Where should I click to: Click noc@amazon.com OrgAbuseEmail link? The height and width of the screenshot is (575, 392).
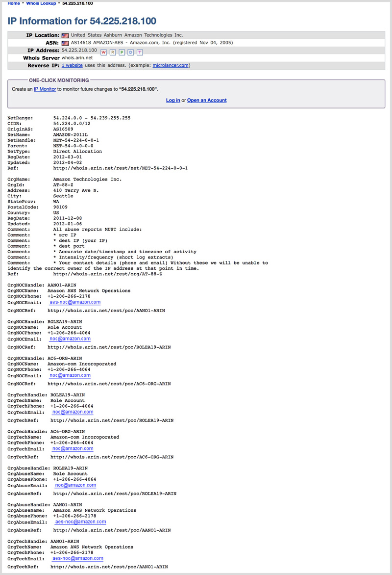click(x=75, y=485)
